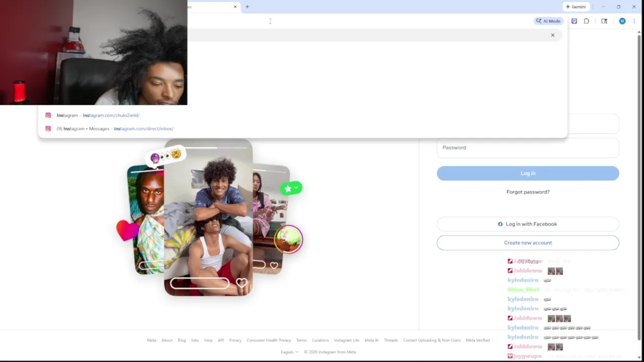This screenshot has width=644, height=362.
Task: Open Threads footer link
Action: 391,340
